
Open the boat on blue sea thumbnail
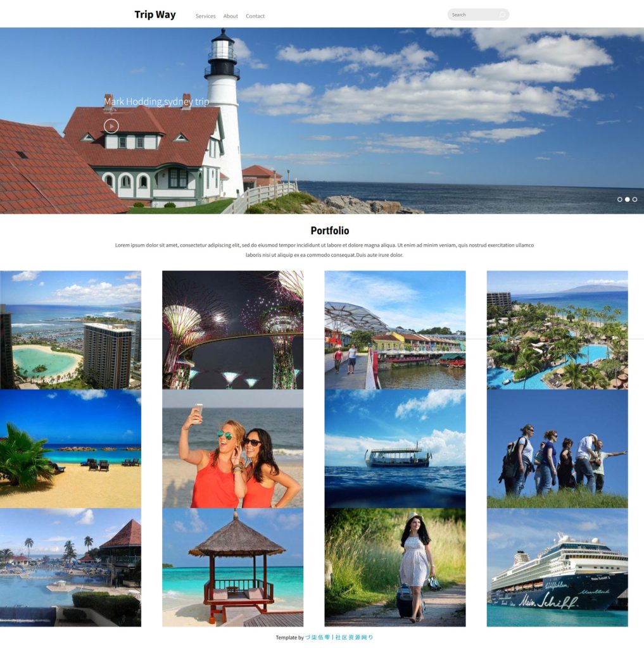pyautogui.click(x=395, y=449)
